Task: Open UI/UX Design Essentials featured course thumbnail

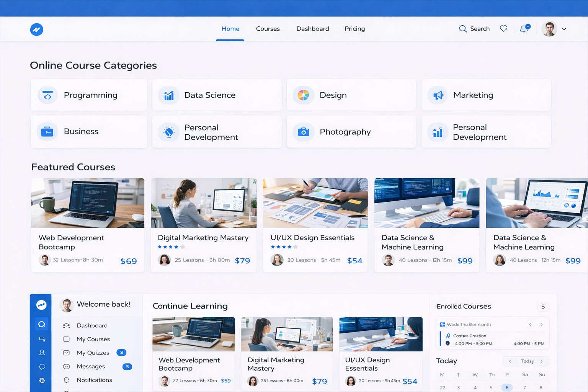Action: click(315, 203)
